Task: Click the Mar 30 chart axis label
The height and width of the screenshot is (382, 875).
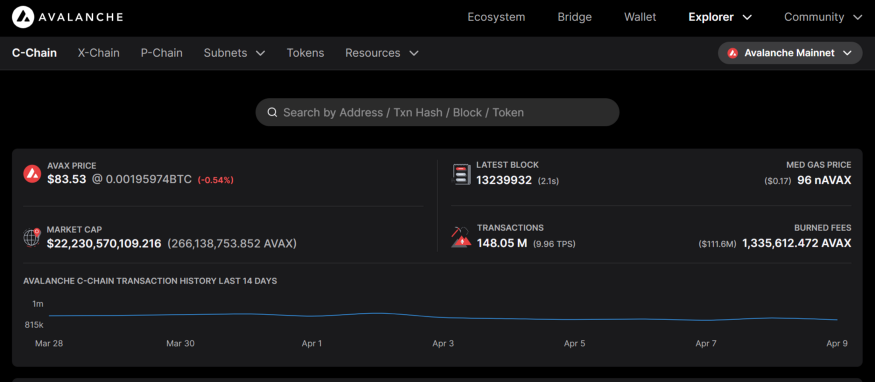Action: pyautogui.click(x=180, y=344)
